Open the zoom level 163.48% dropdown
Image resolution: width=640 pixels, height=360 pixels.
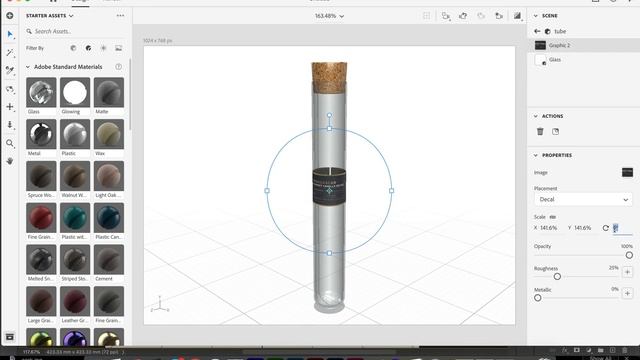[329, 16]
